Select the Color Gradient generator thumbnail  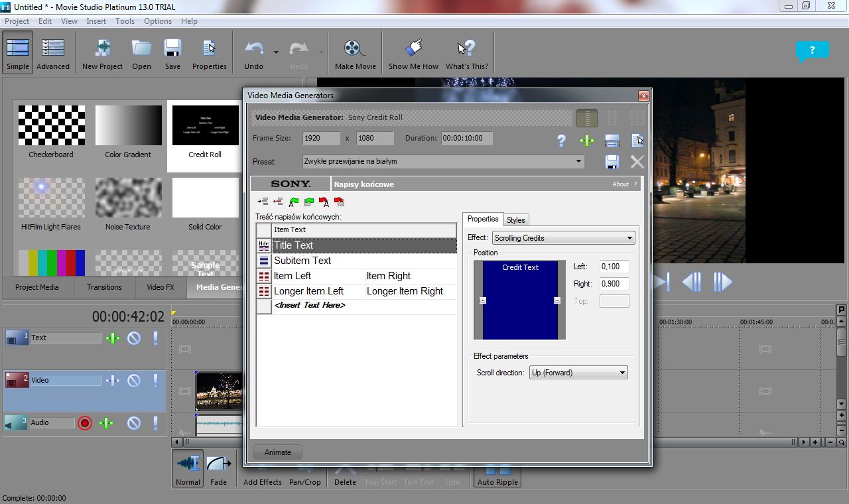click(x=128, y=125)
